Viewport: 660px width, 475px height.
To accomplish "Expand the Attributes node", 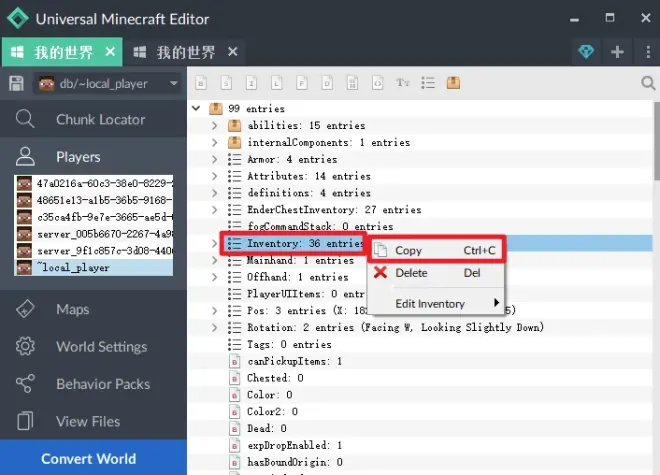I will (215, 176).
